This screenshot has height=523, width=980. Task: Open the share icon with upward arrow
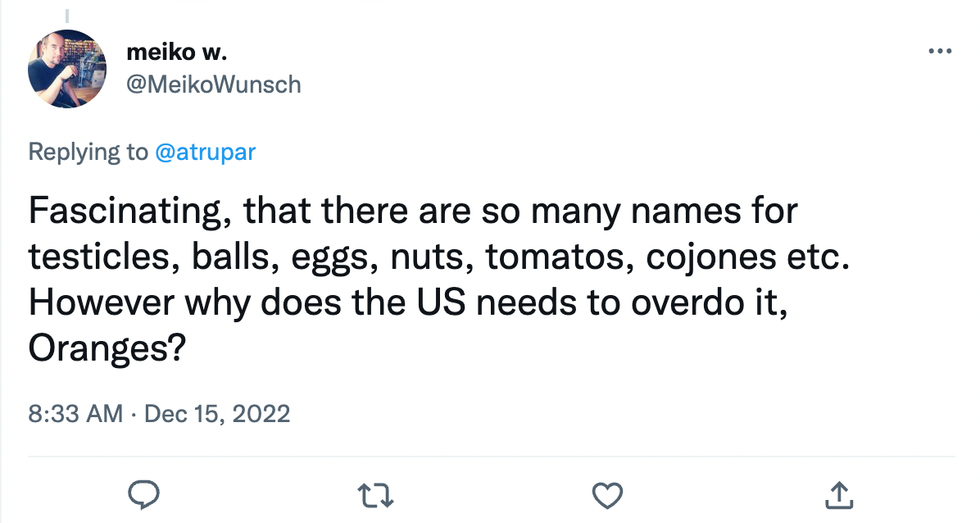point(838,494)
